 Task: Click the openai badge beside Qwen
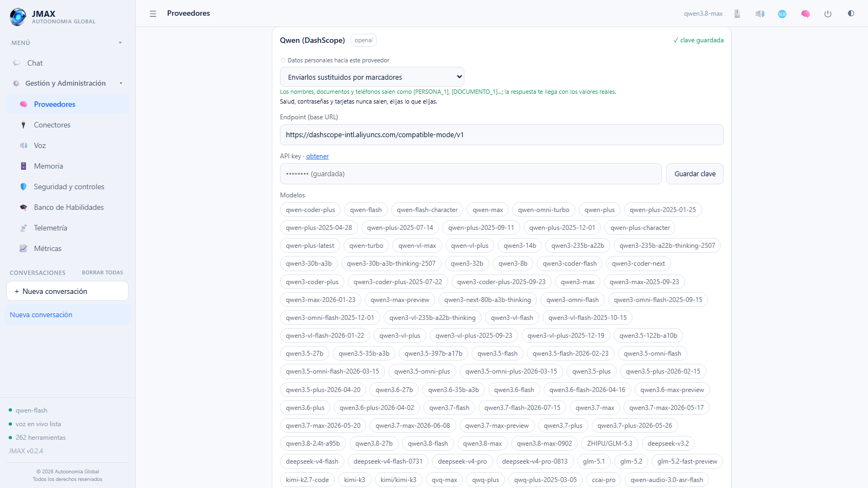[363, 40]
